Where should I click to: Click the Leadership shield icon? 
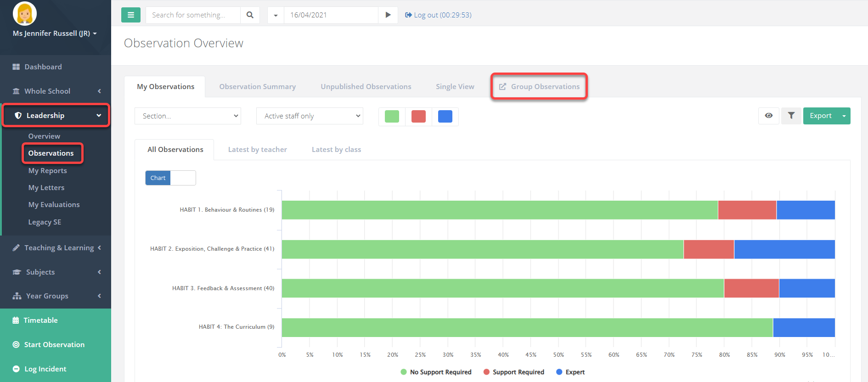(18, 115)
